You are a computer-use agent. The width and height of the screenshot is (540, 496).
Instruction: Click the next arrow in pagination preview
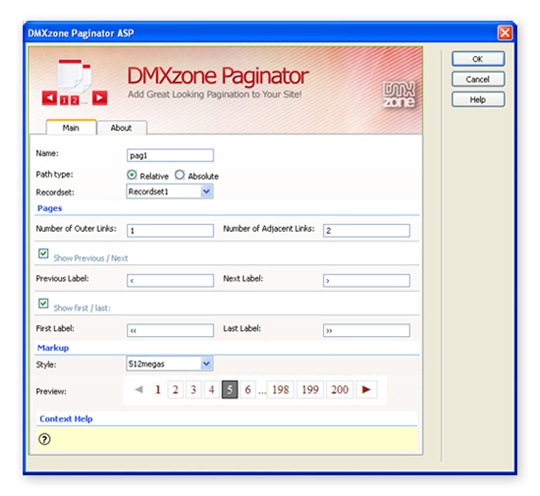tap(366, 390)
